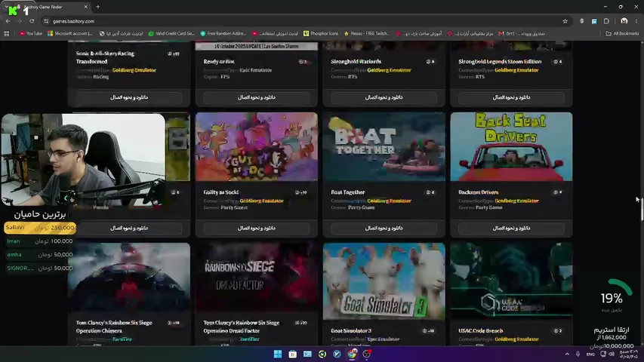644x362 pixels.
Task: Show hidden system tray icons chevron
Action: [567, 354]
